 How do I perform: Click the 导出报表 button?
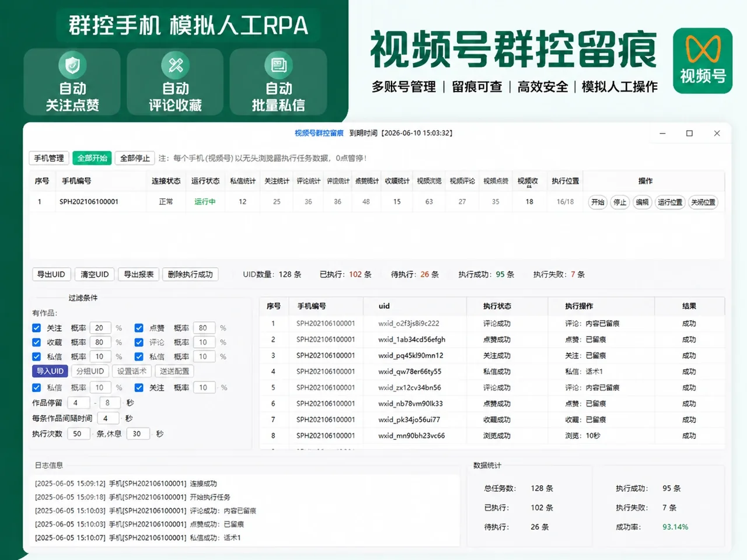138,274
